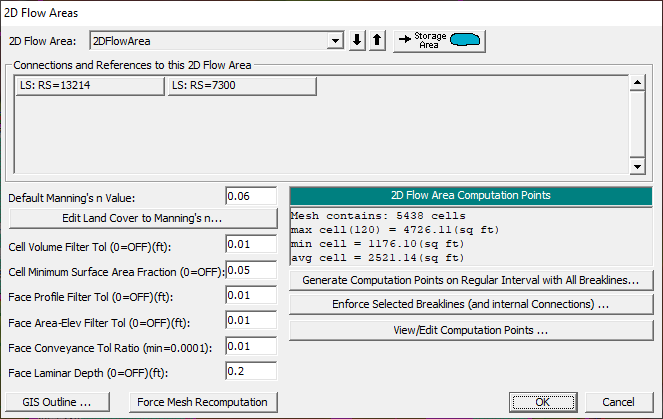Click the Face Profile Filter Tol field
Image resolution: width=663 pixels, height=419 pixels.
point(251,295)
